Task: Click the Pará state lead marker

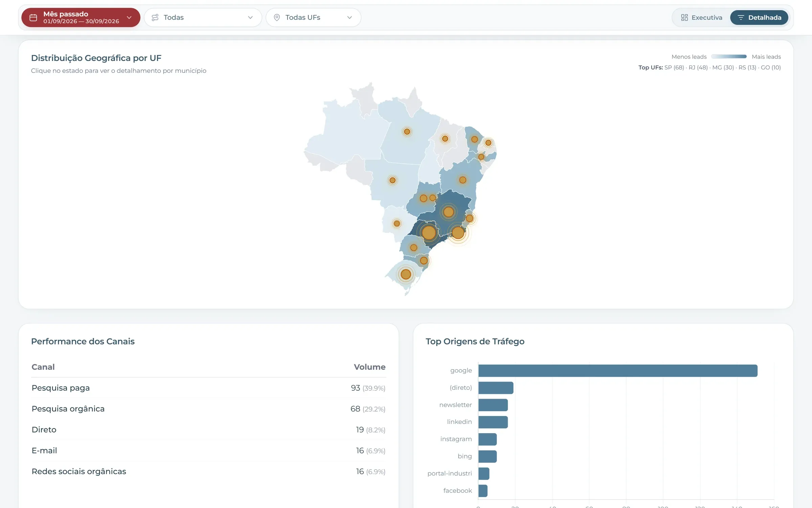Action: click(407, 132)
